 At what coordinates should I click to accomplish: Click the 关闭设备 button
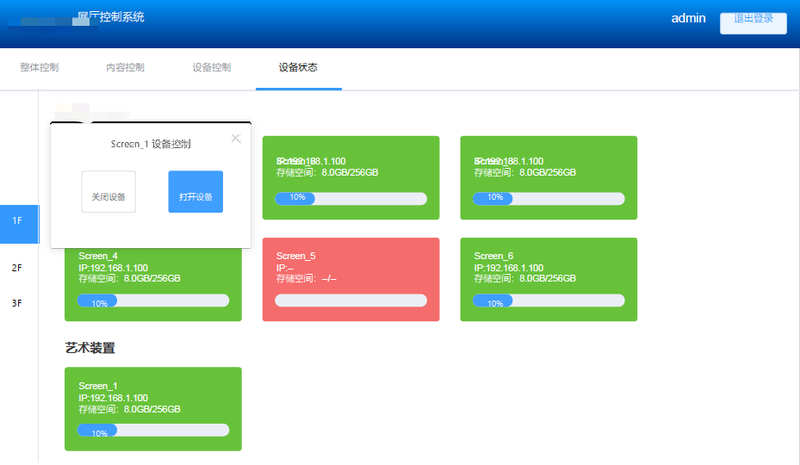[109, 191]
